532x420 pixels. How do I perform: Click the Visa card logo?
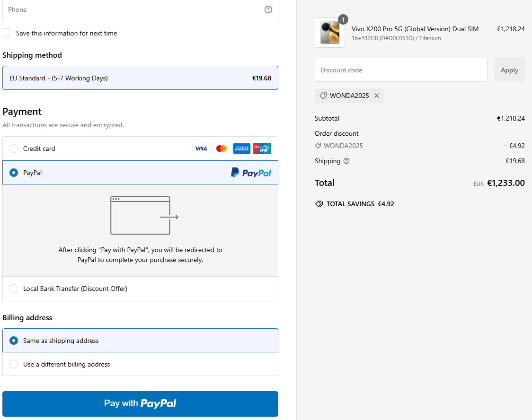click(x=201, y=149)
